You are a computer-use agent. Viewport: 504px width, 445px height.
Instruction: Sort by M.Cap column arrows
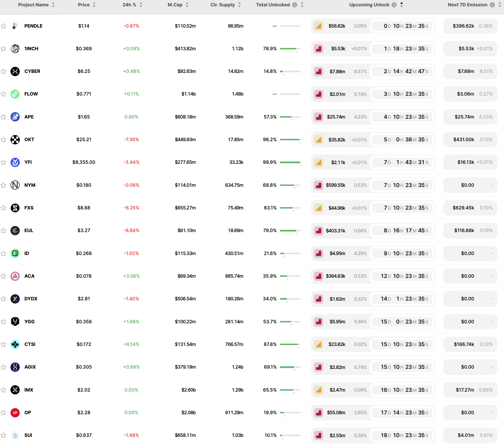[187, 5]
